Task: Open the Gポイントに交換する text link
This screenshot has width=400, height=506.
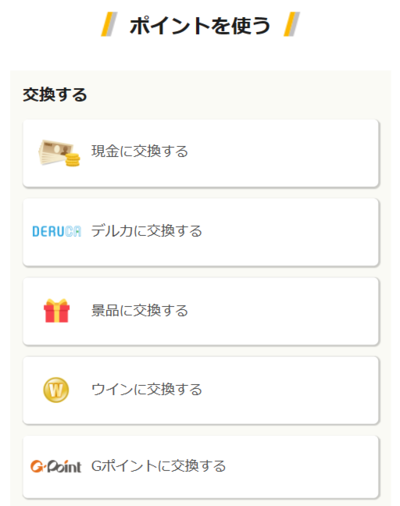Action: pos(159,466)
